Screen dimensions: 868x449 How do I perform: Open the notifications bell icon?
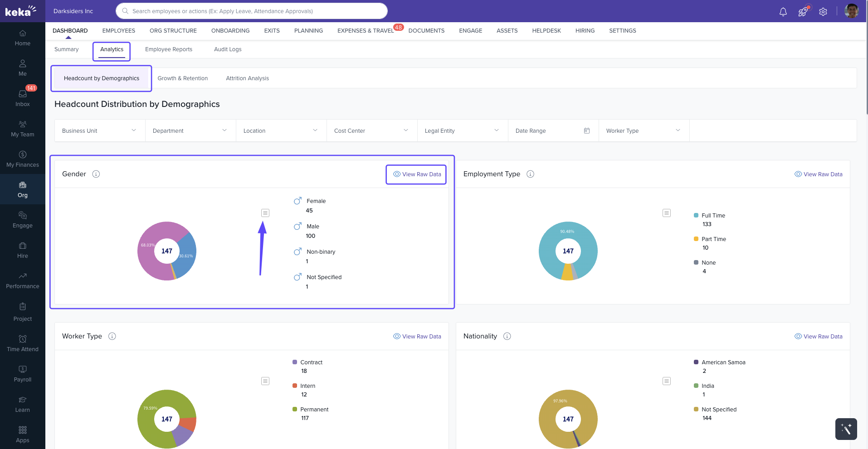pos(783,12)
